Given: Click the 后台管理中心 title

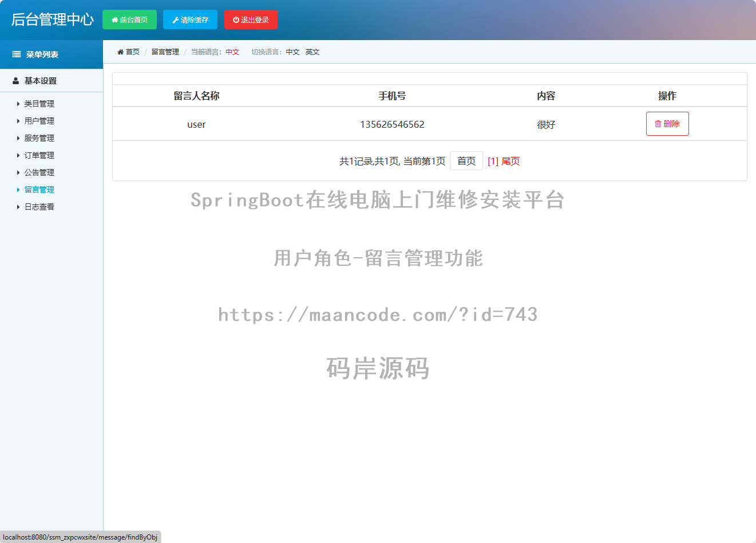Looking at the screenshot, I should [x=53, y=19].
